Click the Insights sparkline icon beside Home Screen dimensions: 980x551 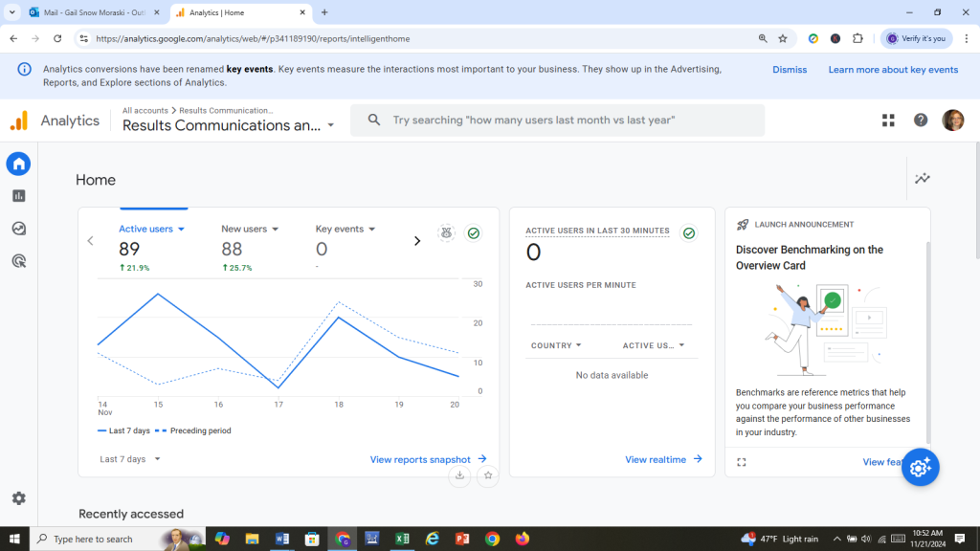point(922,179)
